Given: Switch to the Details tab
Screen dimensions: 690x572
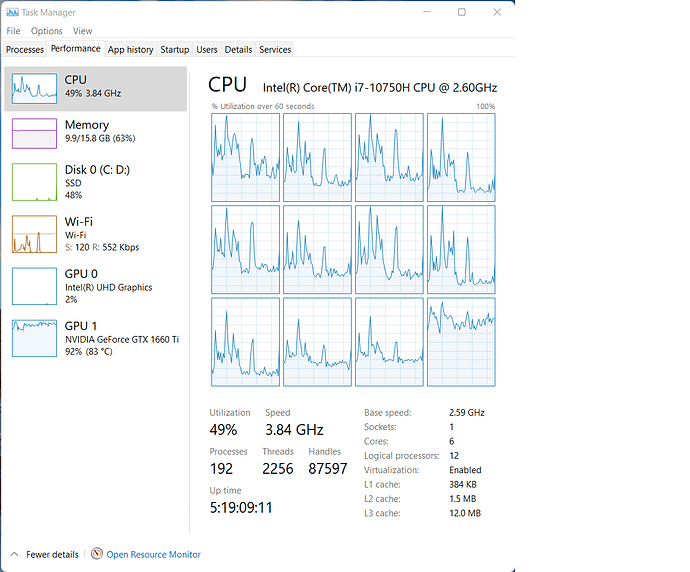Looking at the screenshot, I should click(239, 50).
